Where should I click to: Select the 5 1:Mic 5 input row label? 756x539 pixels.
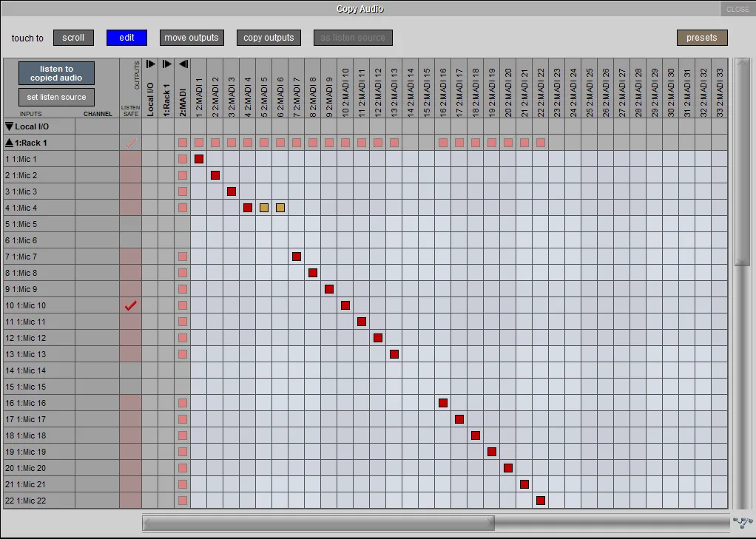(x=39, y=224)
